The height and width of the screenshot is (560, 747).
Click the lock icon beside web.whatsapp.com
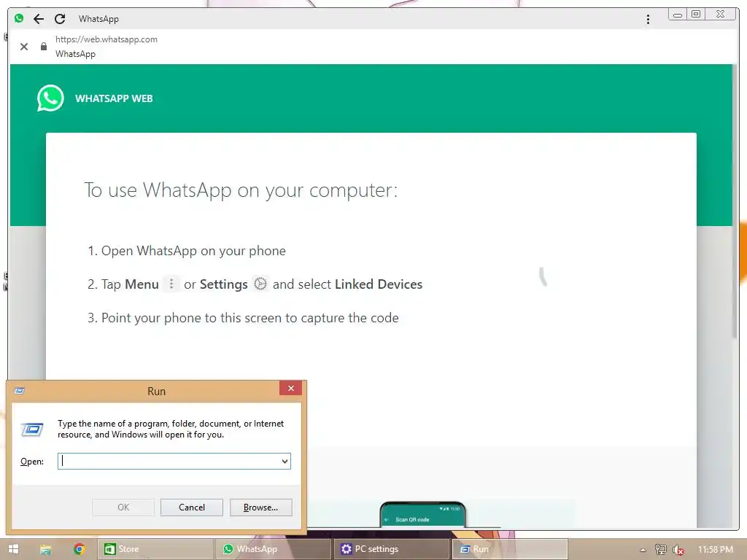point(44,46)
